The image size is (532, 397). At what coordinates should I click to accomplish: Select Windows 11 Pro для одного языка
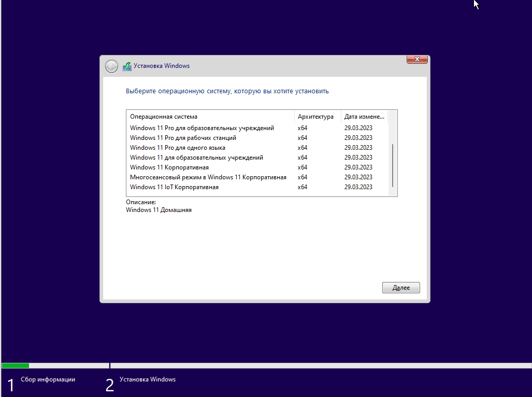[257, 148]
